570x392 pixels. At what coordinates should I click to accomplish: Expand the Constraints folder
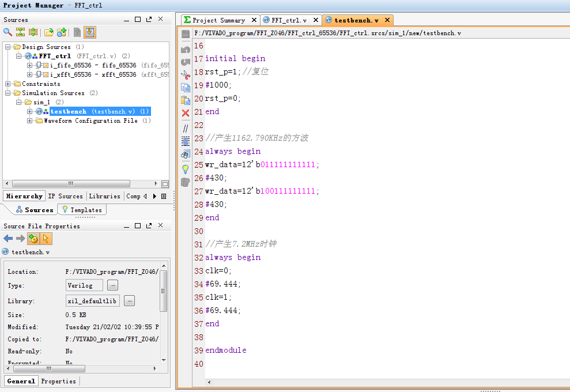pos(8,84)
